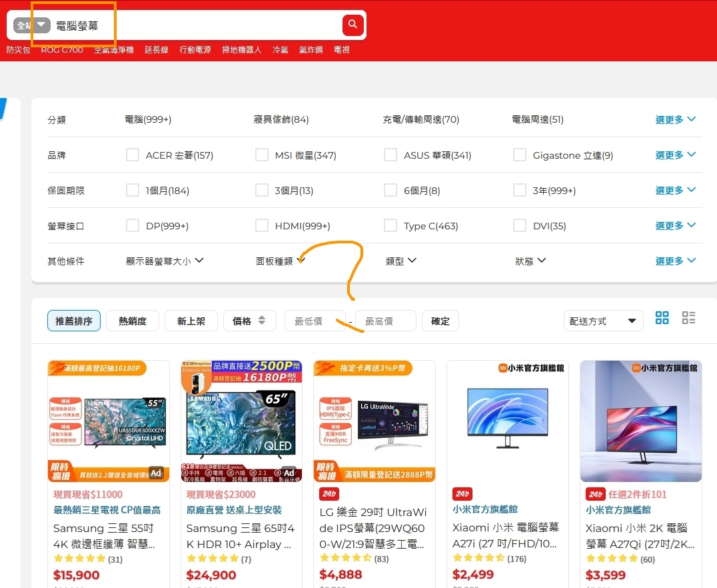This screenshot has width=717, height=588.
Task: Click the 24h badge on LG UltraWide item
Action: tap(329, 494)
